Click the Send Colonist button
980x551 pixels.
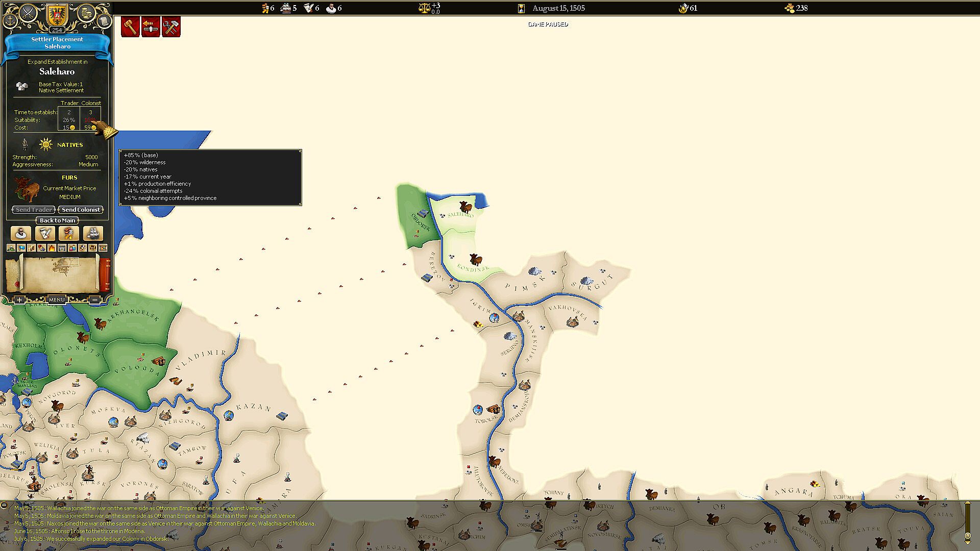pos(81,210)
